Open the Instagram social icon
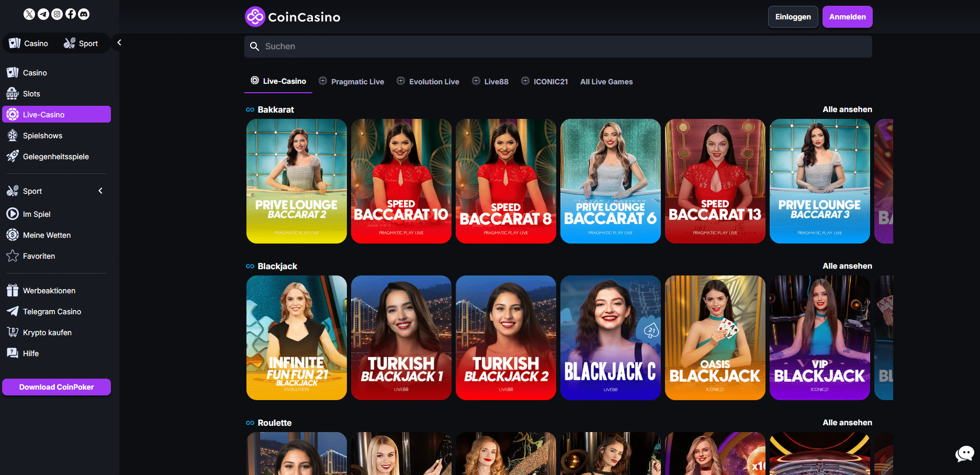 point(57,14)
